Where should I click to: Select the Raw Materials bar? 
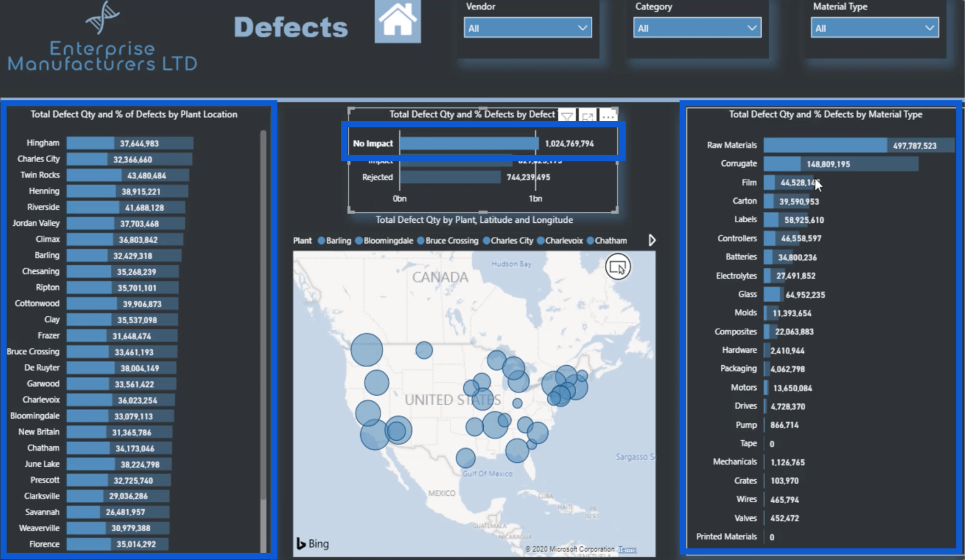(x=858, y=145)
